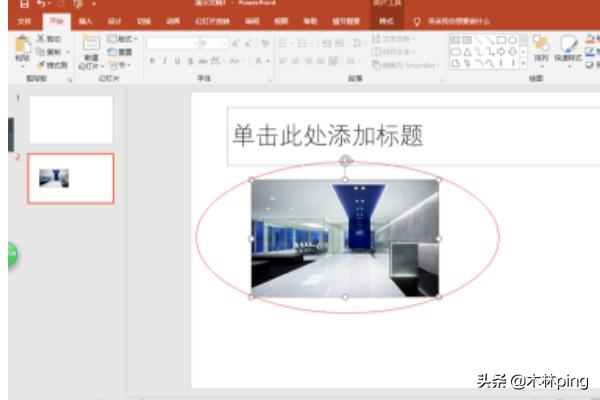
Task: Click the Reset slide button
Action: [119, 52]
